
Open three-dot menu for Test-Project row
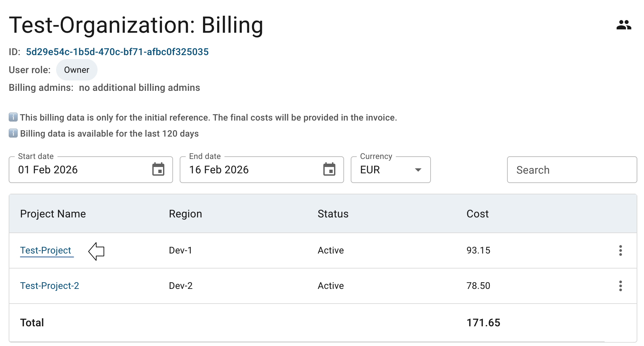[x=620, y=250]
